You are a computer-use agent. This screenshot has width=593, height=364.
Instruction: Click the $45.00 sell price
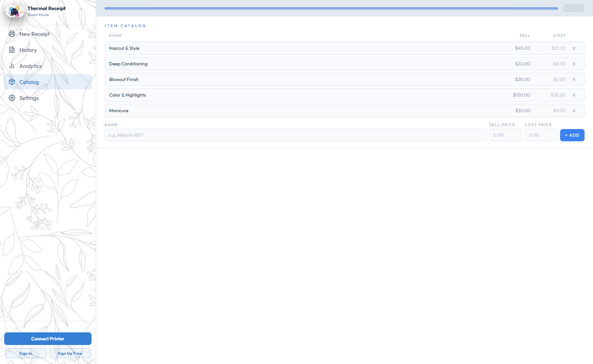click(523, 48)
